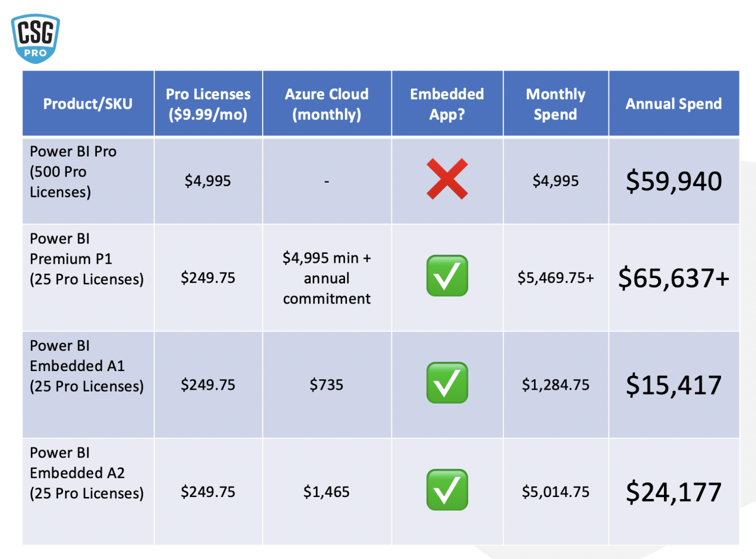This screenshot has height=559, width=756.
Task: Click the $59,940 annual spend value
Action: pyautogui.click(x=673, y=181)
